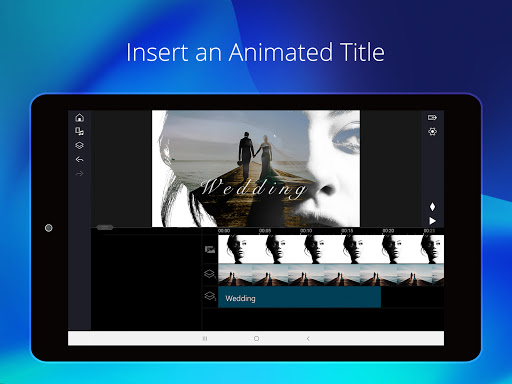Viewport: 512px width, 384px height.
Task: Select the overlay track 2 layer icon
Action: (210, 296)
